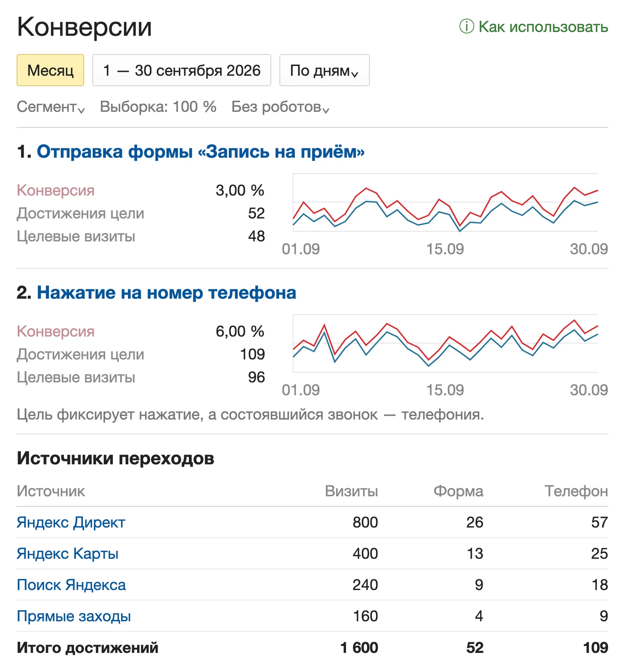The height and width of the screenshot is (672, 625).
Task: Click form value 13 for Яндекс Карты
Action: point(475,554)
